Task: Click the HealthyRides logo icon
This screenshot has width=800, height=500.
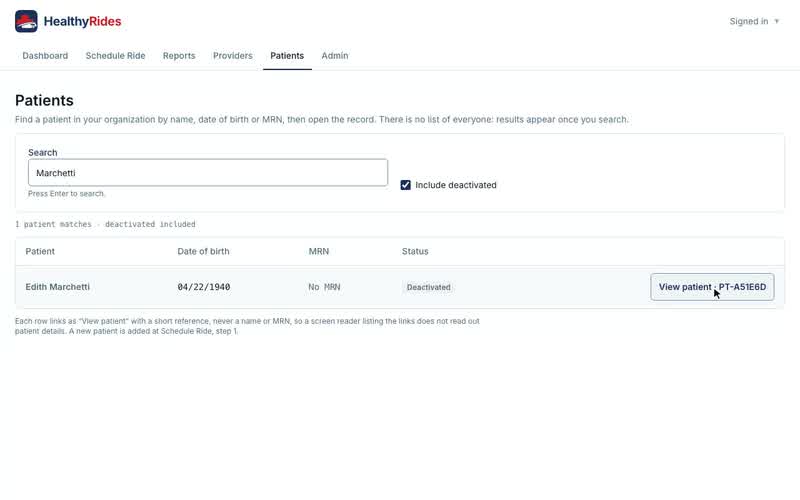Action: pyautogui.click(x=26, y=21)
